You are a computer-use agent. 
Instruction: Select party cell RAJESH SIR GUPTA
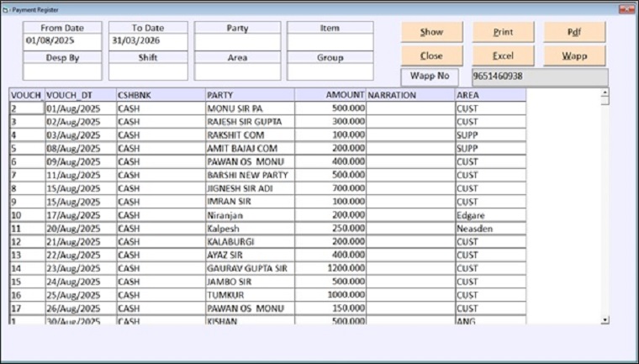tap(251, 122)
